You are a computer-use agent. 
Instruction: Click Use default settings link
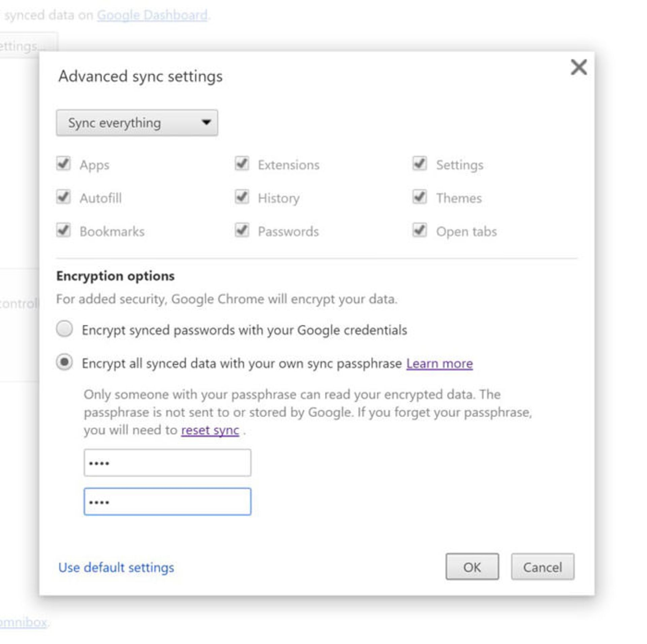pyautogui.click(x=116, y=568)
